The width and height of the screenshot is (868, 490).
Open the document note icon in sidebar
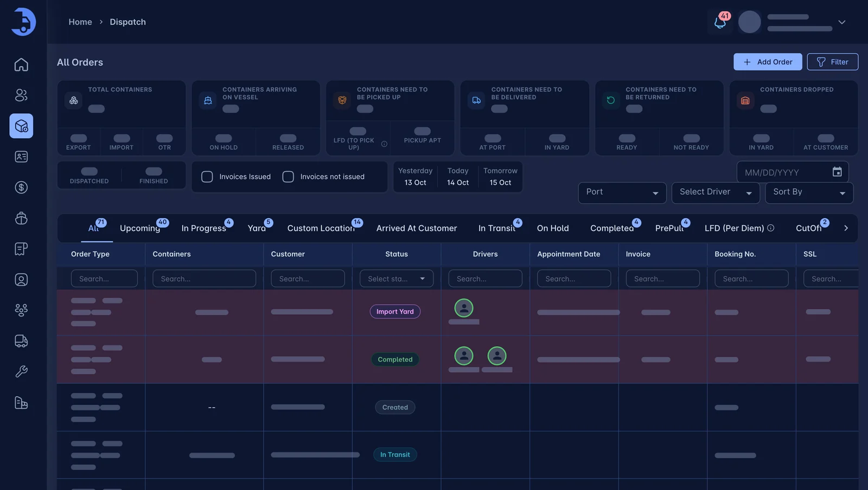pos(21,249)
